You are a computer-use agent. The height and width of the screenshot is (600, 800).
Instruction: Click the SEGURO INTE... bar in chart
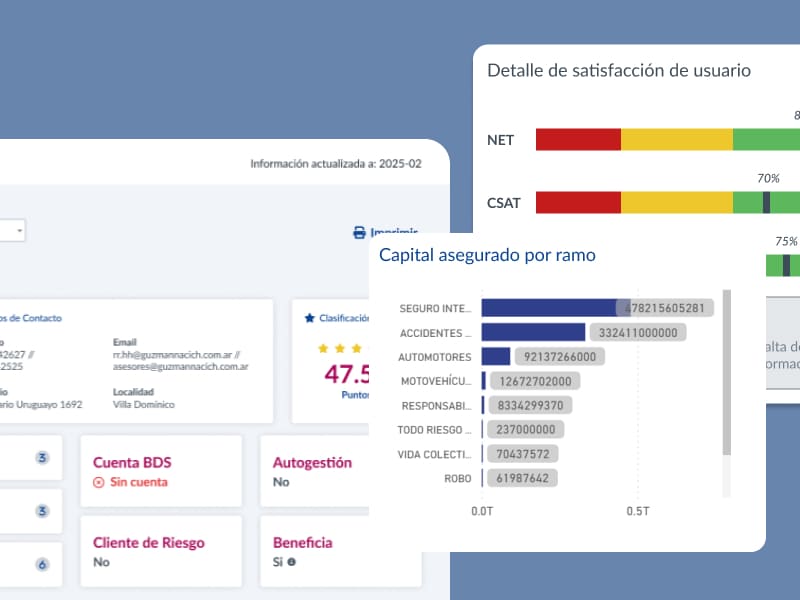(548, 308)
